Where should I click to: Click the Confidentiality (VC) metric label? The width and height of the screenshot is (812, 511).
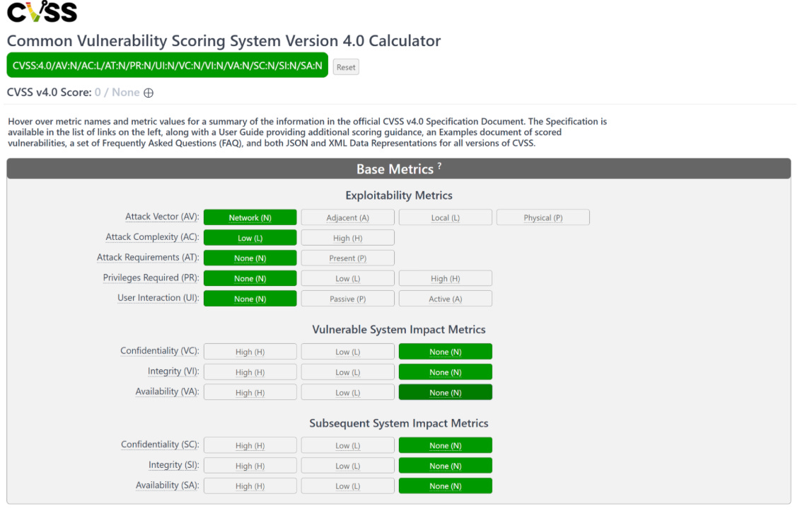point(160,351)
